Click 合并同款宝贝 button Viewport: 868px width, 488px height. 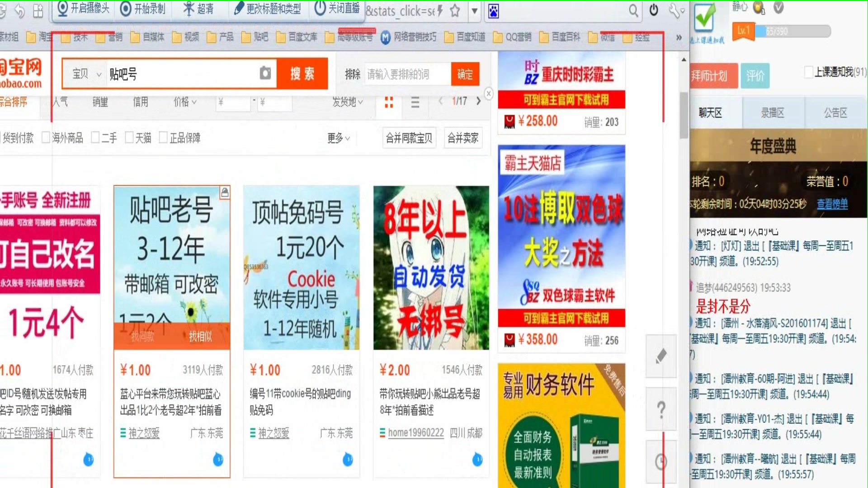[x=409, y=138]
